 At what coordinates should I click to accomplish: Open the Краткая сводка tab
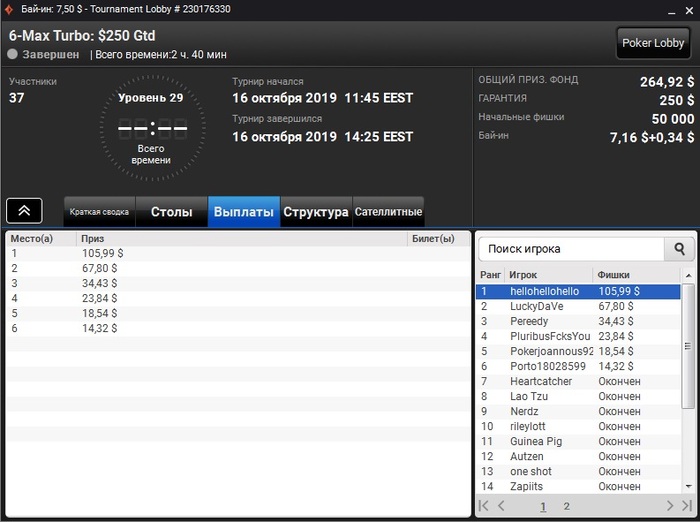(x=99, y=212)
